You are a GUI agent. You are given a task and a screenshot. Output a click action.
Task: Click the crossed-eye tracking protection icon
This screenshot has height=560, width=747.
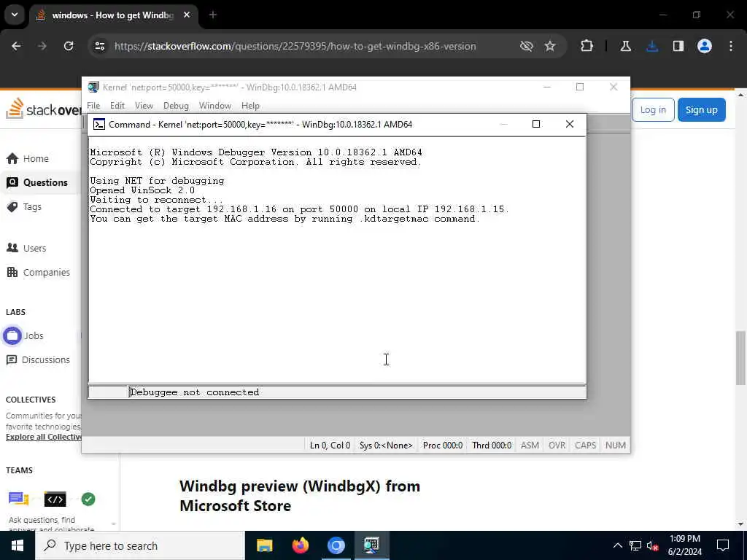click(x=527, y=46)
